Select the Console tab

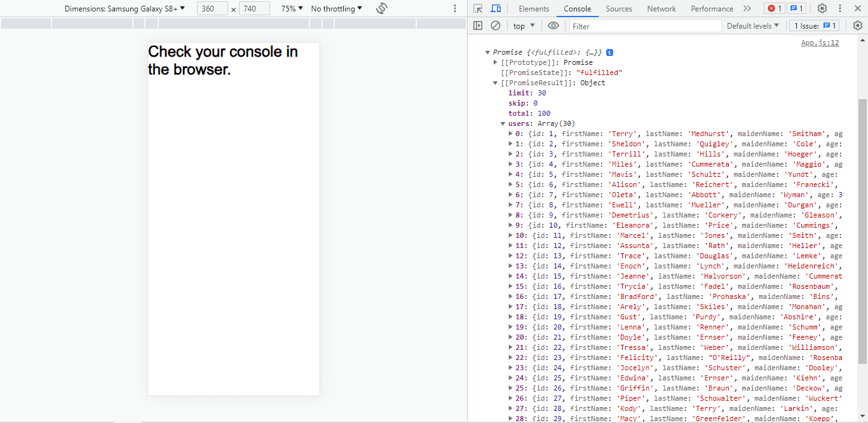coord(577,9)
